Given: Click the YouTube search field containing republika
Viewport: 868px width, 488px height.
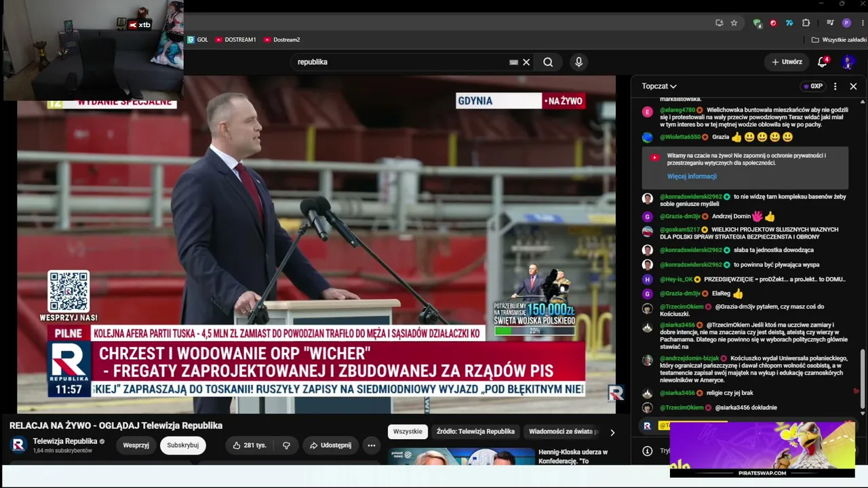Looking at the screenshot, I should (x=400, y=62).
